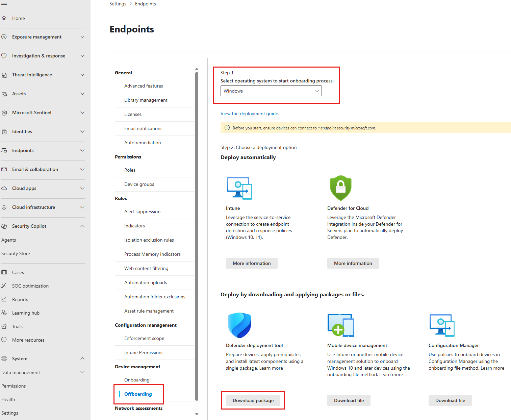511x420 pixels.
Task: Click the Reports chart icon
Action: [x=4, y=299]
